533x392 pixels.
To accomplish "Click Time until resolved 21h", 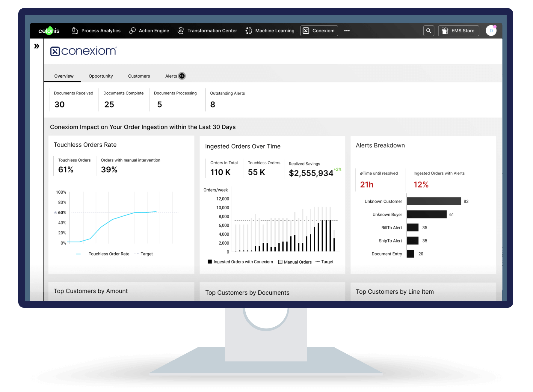I will [x=367, y=185].
